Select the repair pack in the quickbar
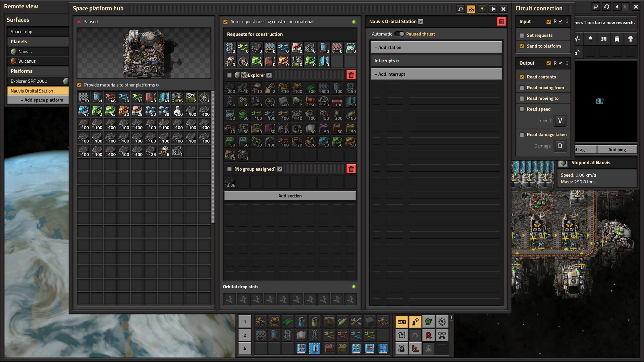The height and width of the screenshot is (362, 644). (356, 322)
